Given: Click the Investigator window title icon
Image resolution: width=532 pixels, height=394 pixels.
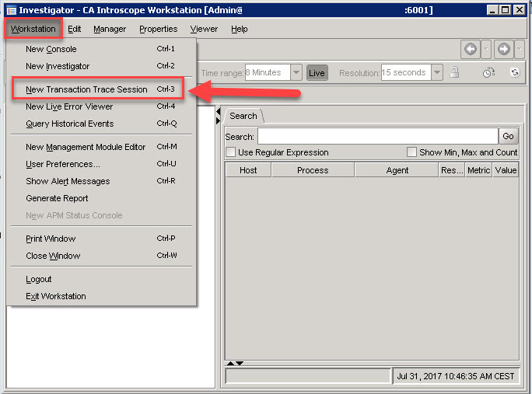Looking at the screenshot, I should point(12,10).
